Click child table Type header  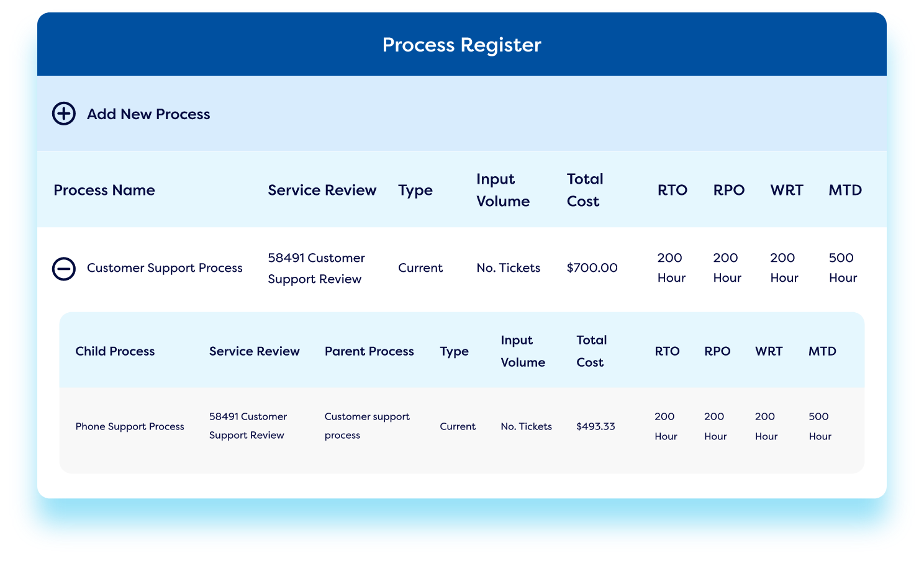click(455, 352)
